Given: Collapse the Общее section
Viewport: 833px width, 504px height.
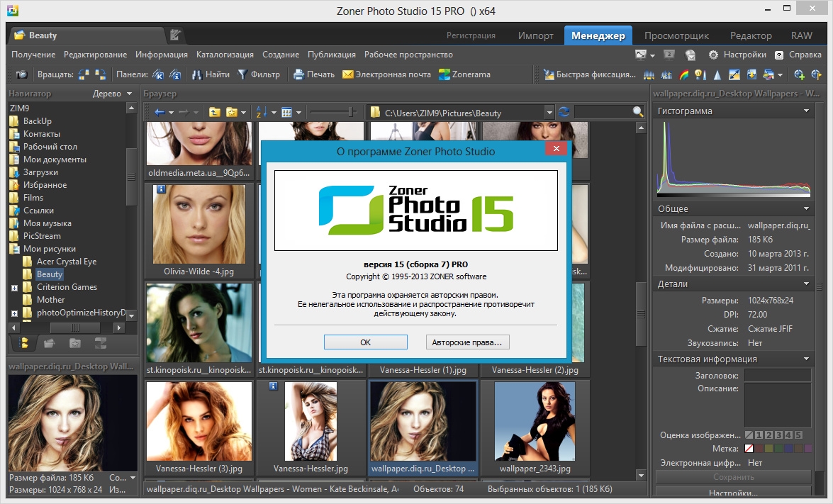Looking at the screenshot, I should (x=806, y=208).
